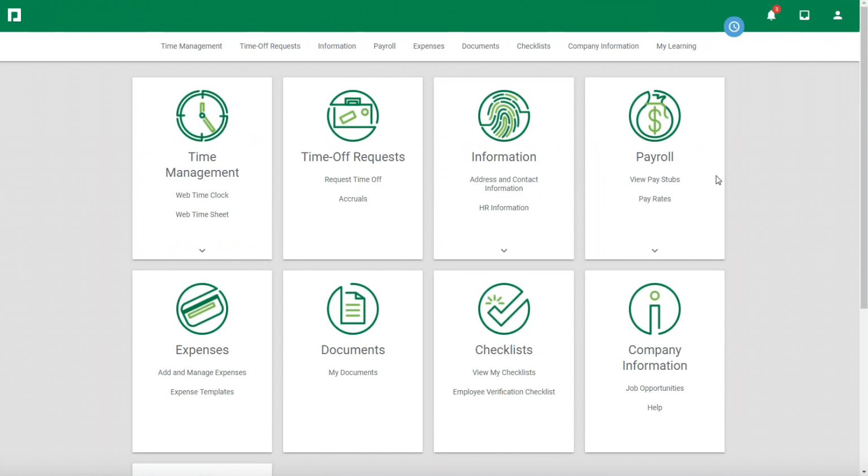Screen dimensions: 868x476
Task: Click the Expenses credit card icon
Action: pos(202,309)
